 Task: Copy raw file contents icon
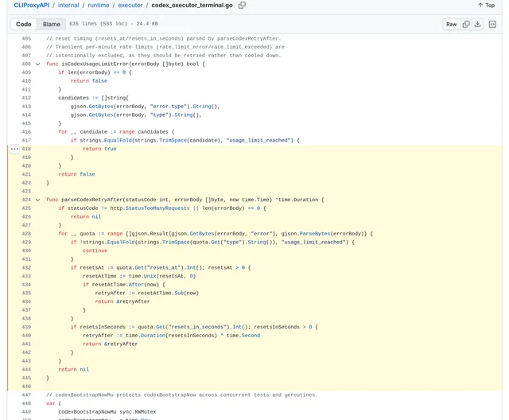point(466,25)
